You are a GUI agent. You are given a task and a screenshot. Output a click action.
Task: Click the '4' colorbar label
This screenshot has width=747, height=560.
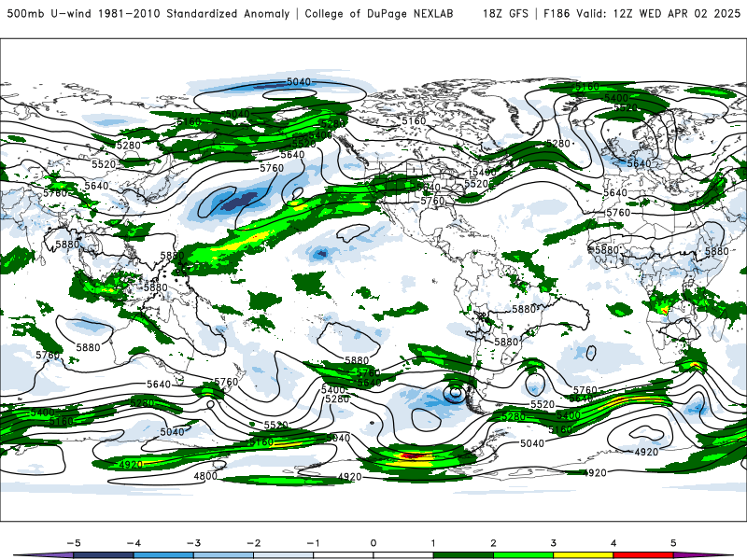click(613, 543)
